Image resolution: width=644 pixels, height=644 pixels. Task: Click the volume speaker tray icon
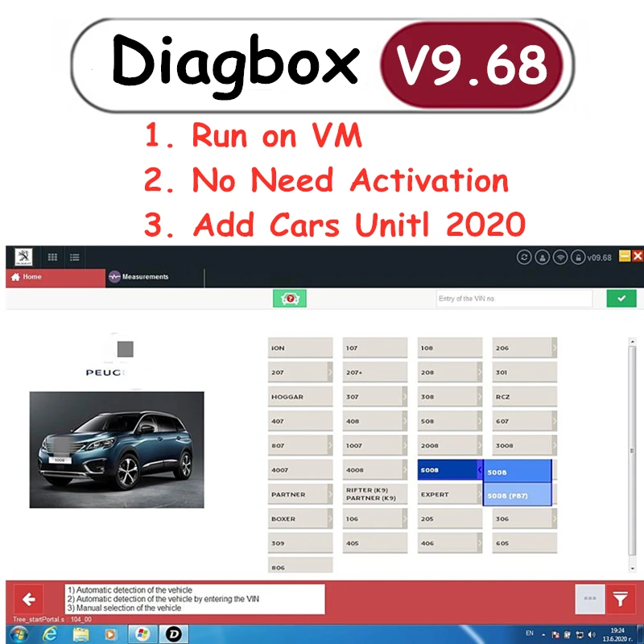pos(592,634)
